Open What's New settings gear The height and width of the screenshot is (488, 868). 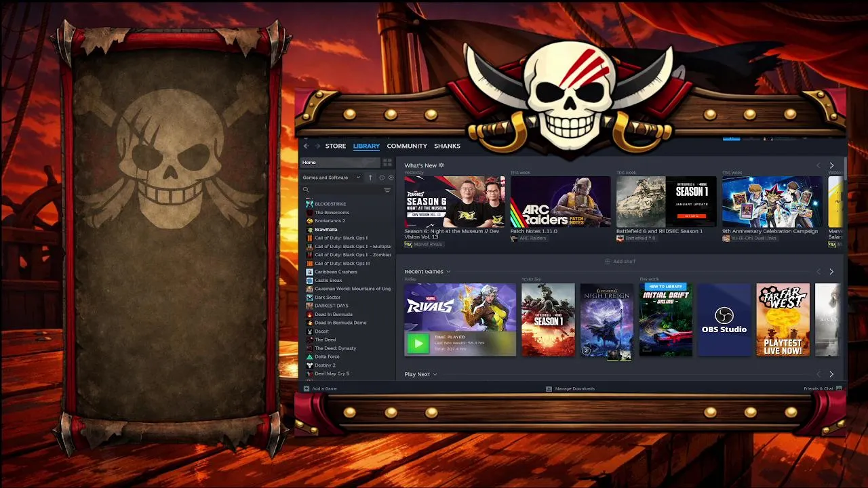(x=441, y=165)
